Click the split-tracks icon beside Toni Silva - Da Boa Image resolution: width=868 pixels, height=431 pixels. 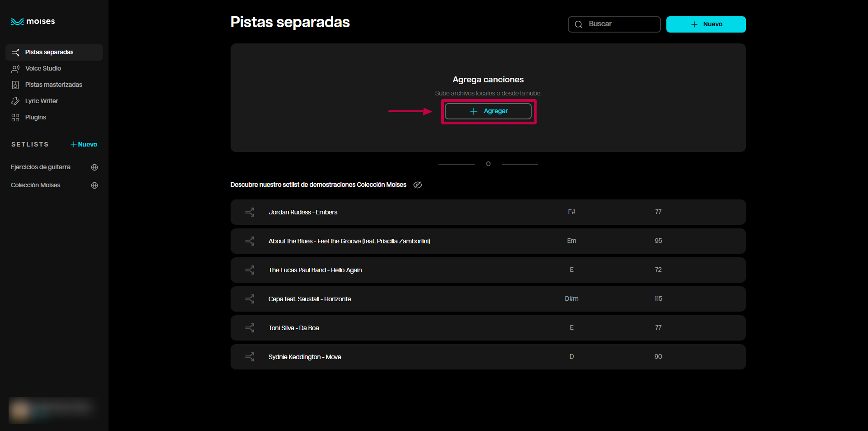(x=250, y=328)
